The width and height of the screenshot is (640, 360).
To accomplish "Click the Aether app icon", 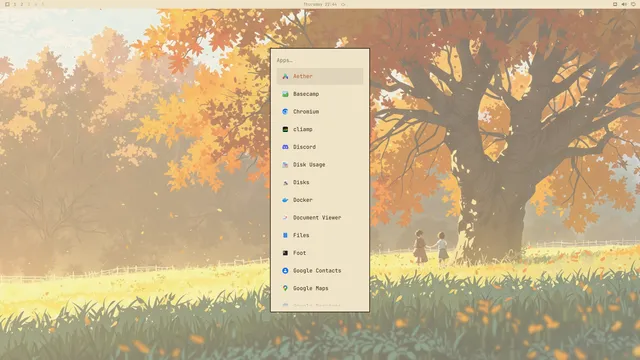I will (x=285, y=76).
